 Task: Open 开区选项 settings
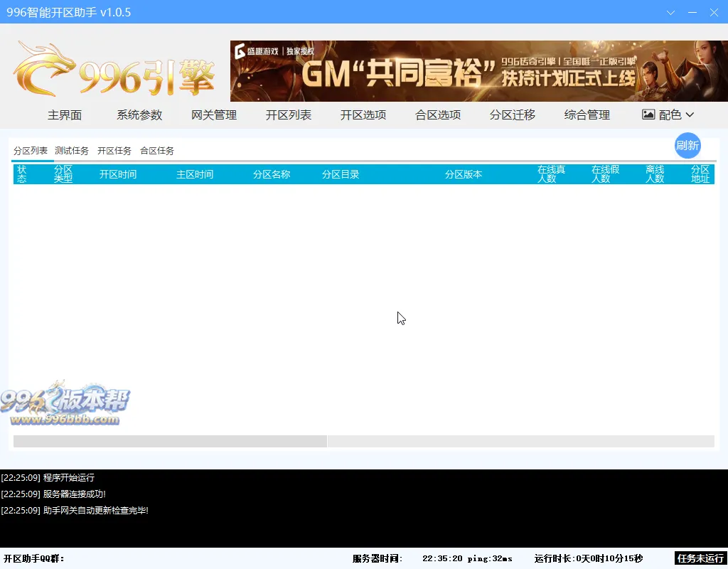(363, 115)
